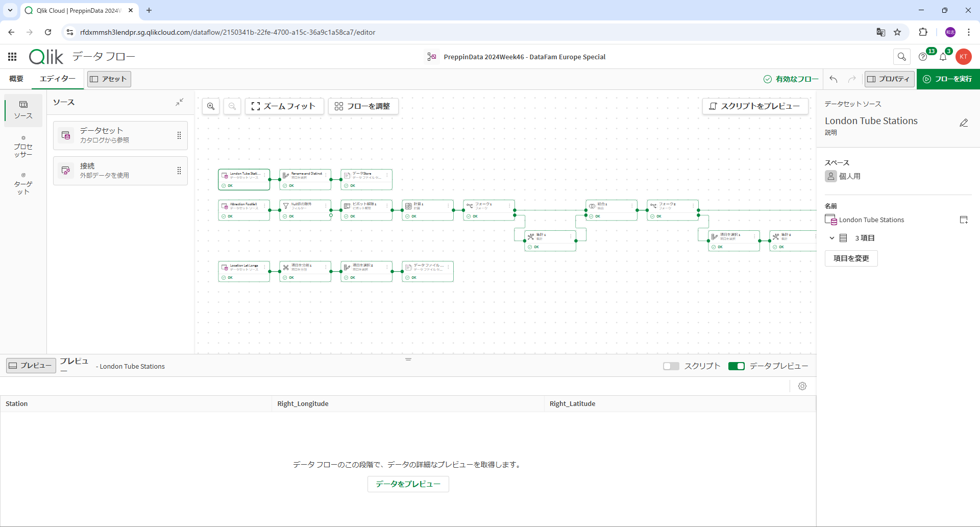Click the Qlik logo
The width and height of the screenshot is (980, 527).
(x=46, y=57)
